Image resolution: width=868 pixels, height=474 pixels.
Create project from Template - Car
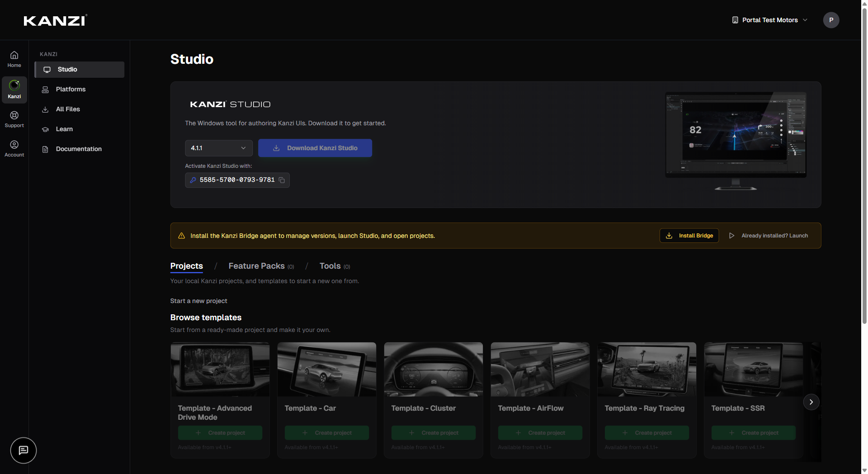pyautogui.click(x=327, y=433)
